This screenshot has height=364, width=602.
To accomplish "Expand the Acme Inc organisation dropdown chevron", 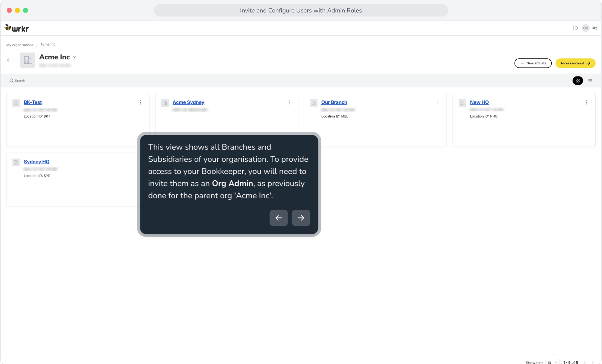I will click(75, 57).
